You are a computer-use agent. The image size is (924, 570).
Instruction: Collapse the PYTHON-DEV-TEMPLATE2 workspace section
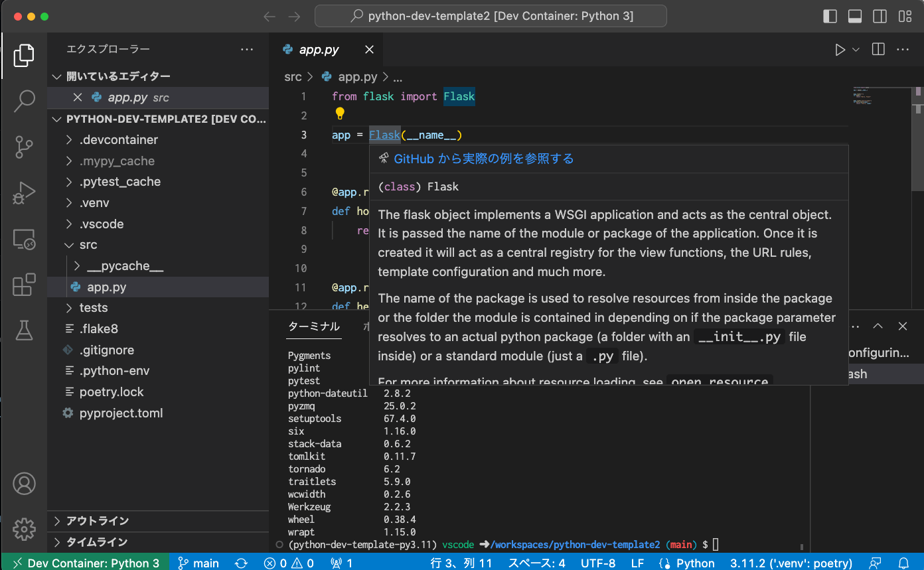coord(158,119)
